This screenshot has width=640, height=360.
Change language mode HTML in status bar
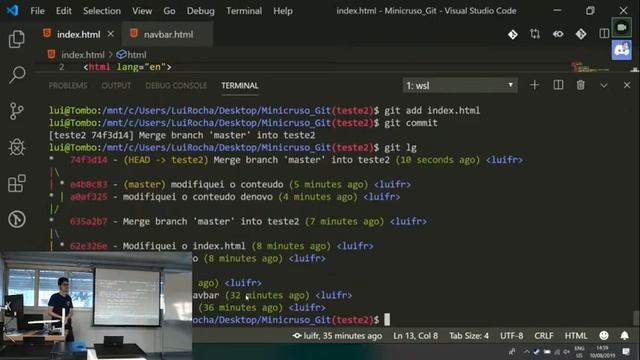tap(576, 336)
